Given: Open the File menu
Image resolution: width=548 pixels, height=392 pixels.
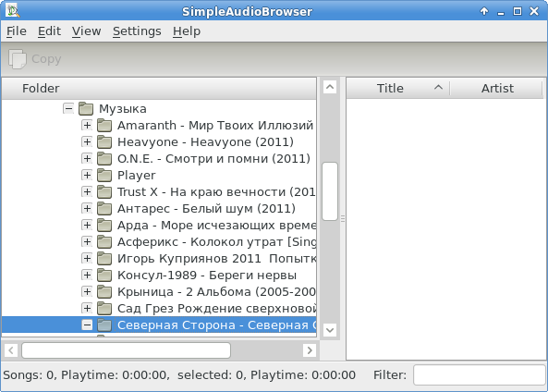Looking at the screenshot, I should click(17, 31).
